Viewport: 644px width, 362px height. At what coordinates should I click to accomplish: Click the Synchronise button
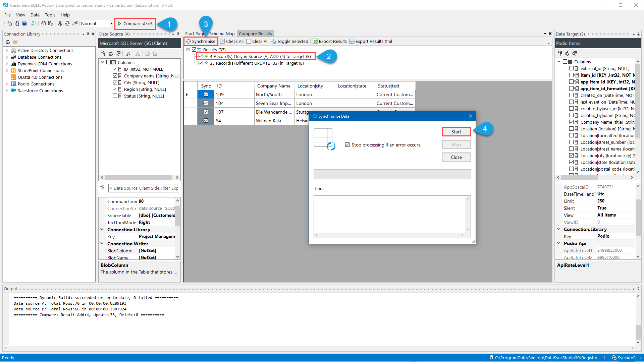tap(201, 41)
